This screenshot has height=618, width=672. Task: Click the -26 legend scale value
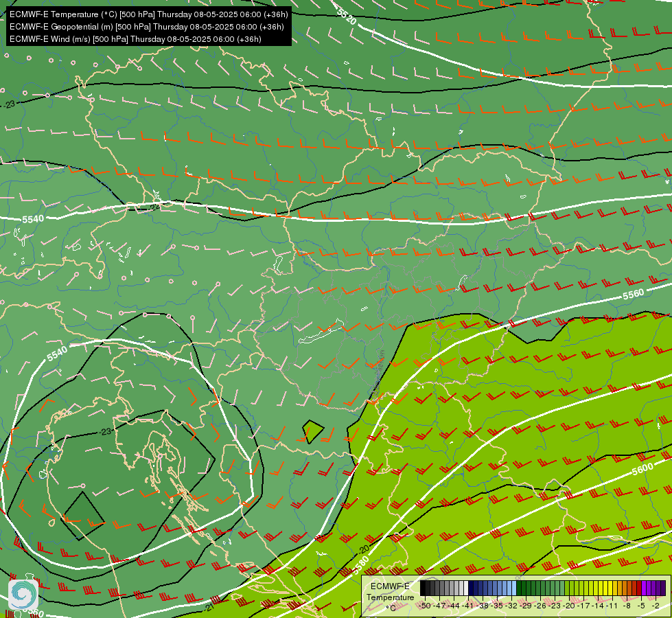point(540,606)
